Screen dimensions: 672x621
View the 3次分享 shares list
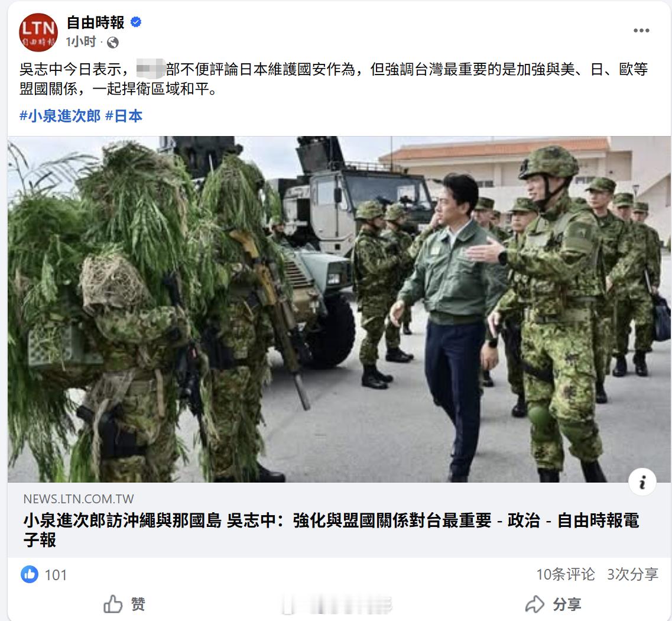(632, 574)
